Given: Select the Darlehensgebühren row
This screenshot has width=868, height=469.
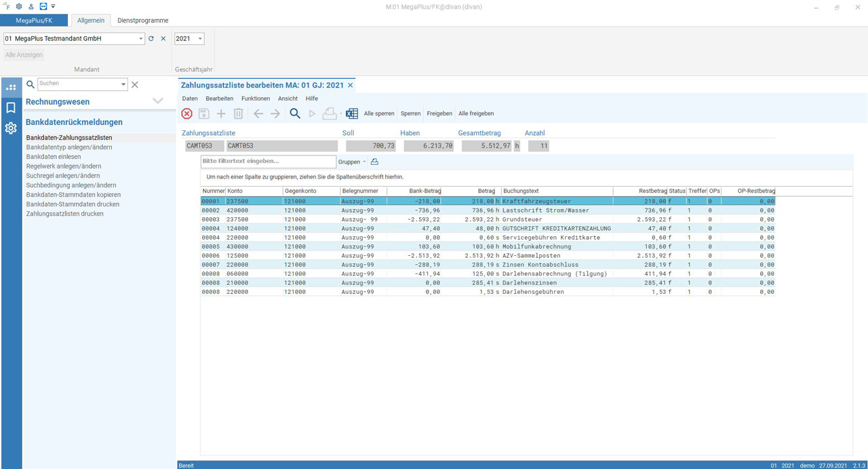Looking at the screenshot, I should point(488,292).
